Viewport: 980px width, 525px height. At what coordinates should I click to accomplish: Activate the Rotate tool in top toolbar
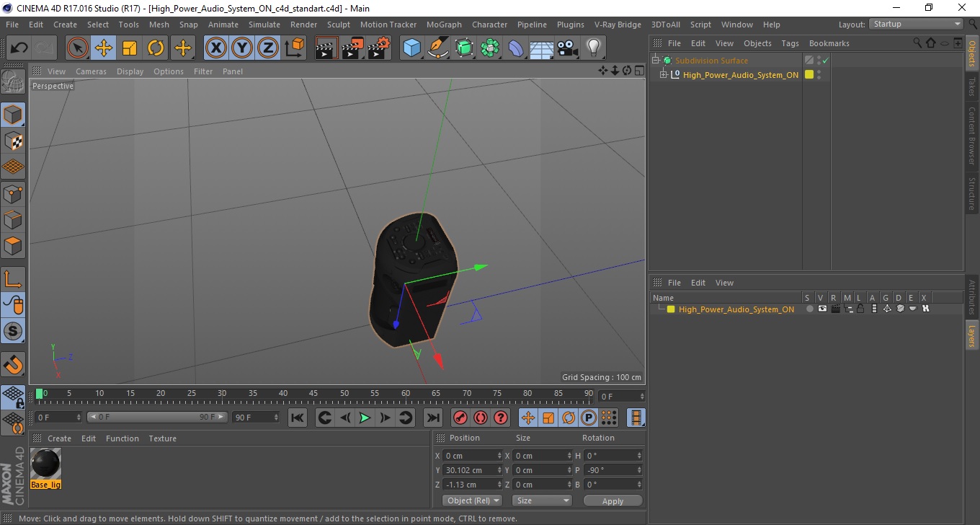(x=156, y=48)
